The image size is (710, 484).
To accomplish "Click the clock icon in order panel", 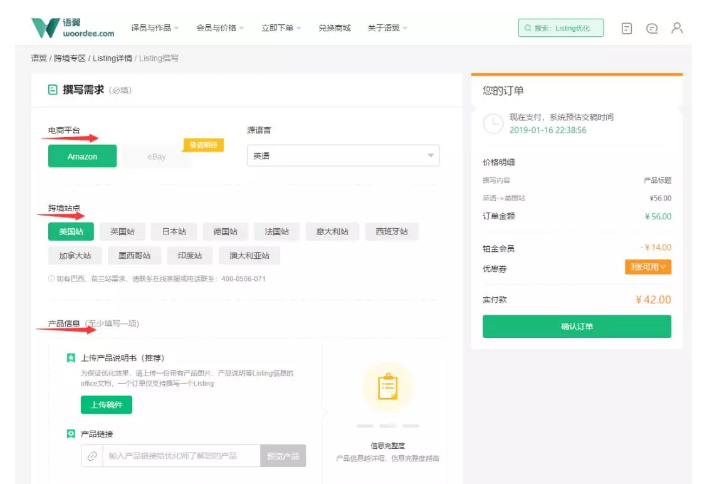I will (x=493, y=123).
